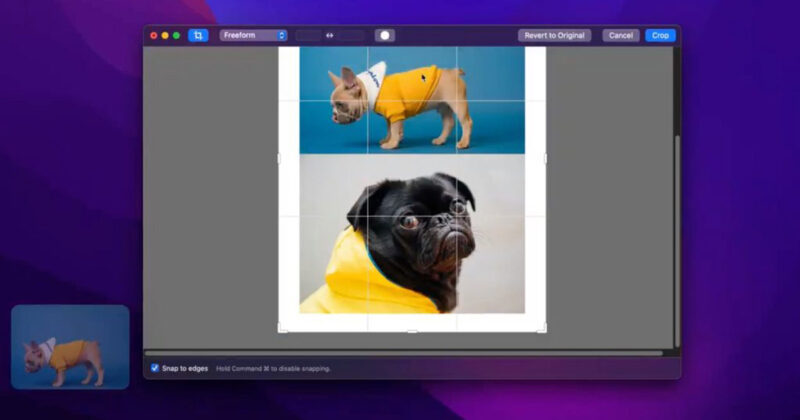
Task: Click the green fullscreen window button
Action: (x=176, y=35)
